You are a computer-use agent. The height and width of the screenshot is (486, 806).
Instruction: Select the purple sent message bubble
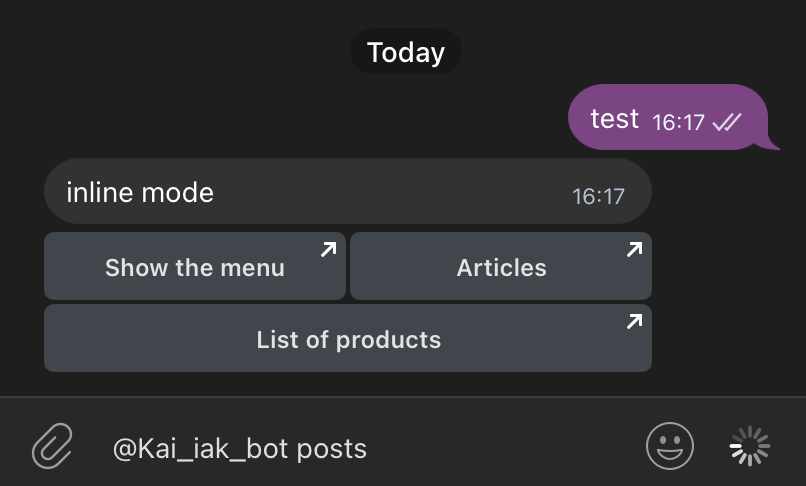point(667,118)
